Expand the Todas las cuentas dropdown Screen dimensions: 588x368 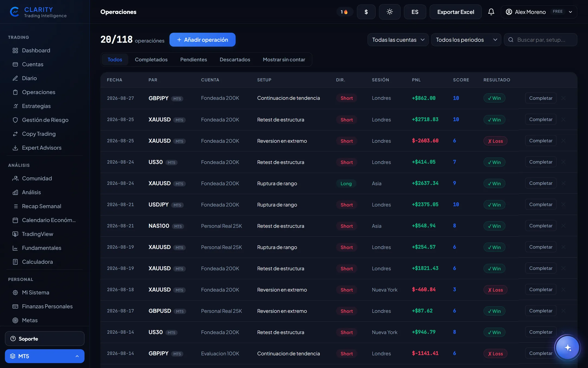(x=398, y=40)
